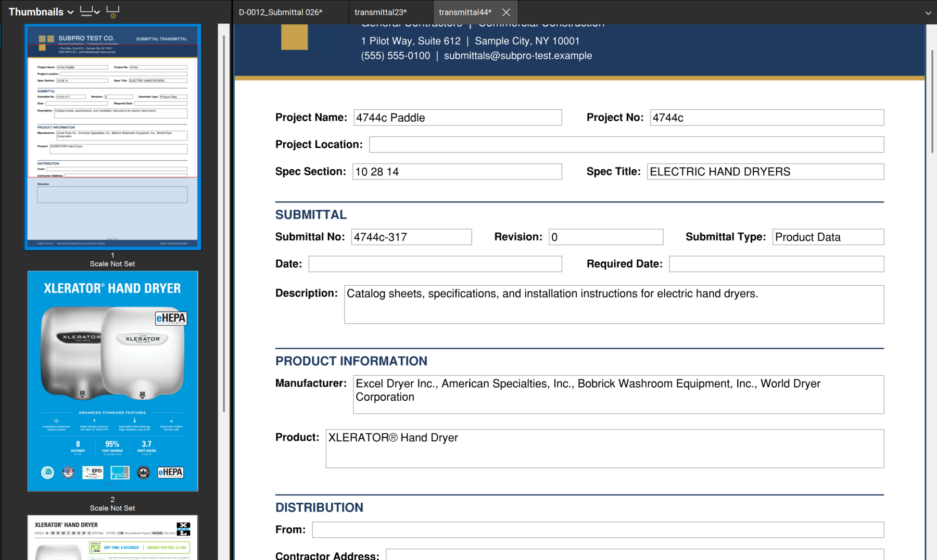Click the DISTRIBUTION section heading
The width and height of the screenshot is (937, 560).
pos(319,507)
